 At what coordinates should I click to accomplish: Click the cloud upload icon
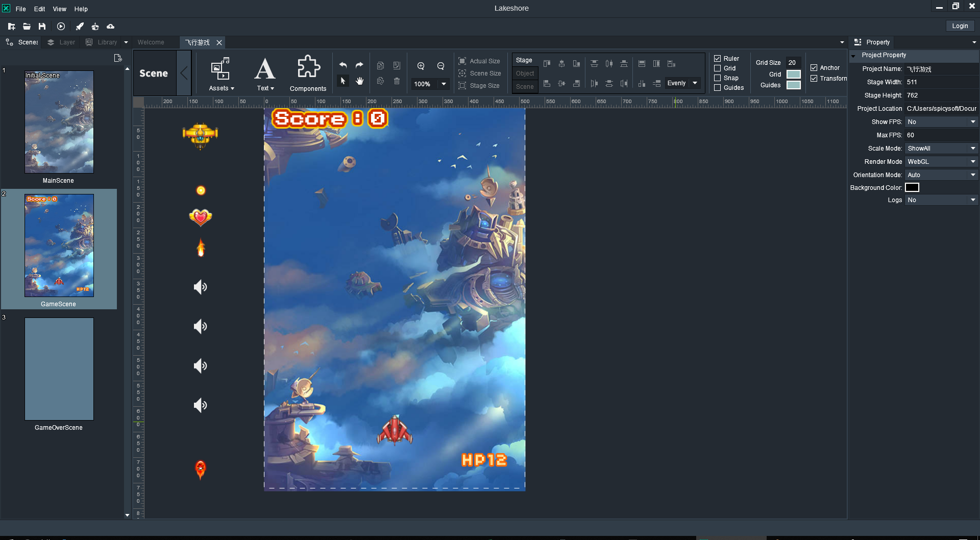click(110, 26)
